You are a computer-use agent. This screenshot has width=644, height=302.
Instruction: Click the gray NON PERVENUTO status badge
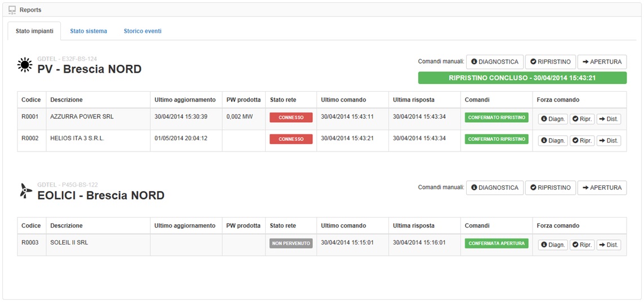291,244
